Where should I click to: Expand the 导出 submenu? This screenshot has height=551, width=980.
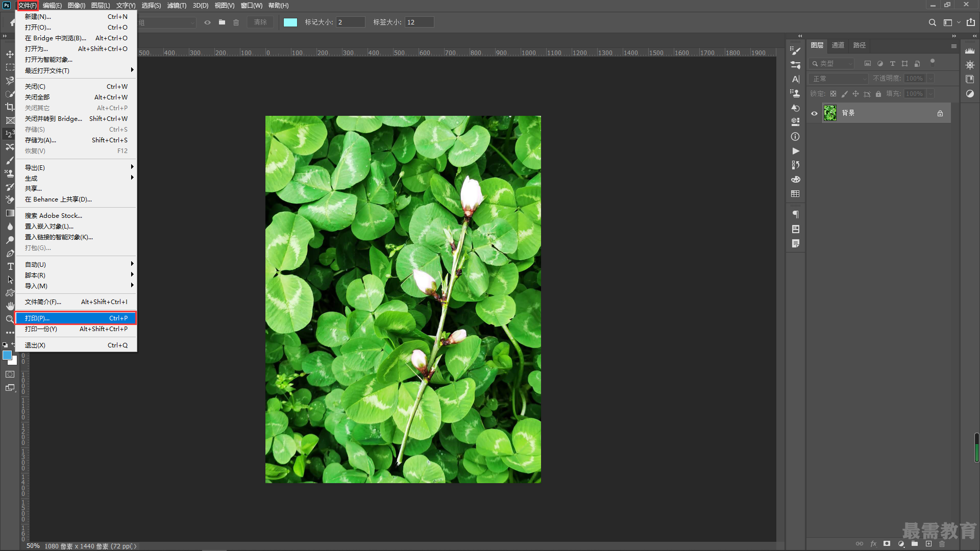tap(77, 167)
